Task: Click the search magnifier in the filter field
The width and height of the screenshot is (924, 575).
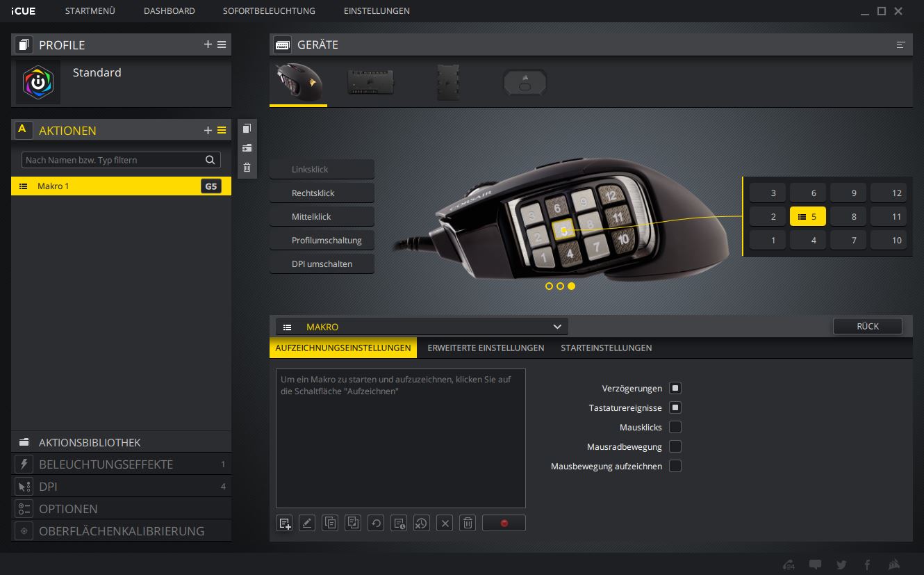Action: 210,160
